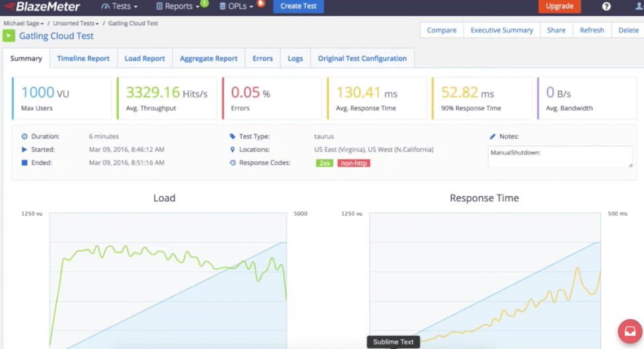Image resolution: width=644 pixels, height=349 pixels.
Task: Switch to the Summary tab
Action: point(26,58)
